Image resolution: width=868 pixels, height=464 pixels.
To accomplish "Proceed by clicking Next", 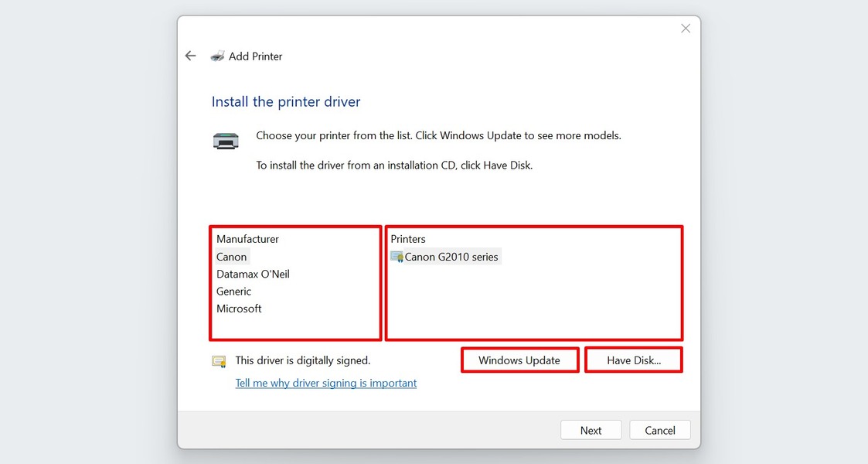I will point(591,430).
